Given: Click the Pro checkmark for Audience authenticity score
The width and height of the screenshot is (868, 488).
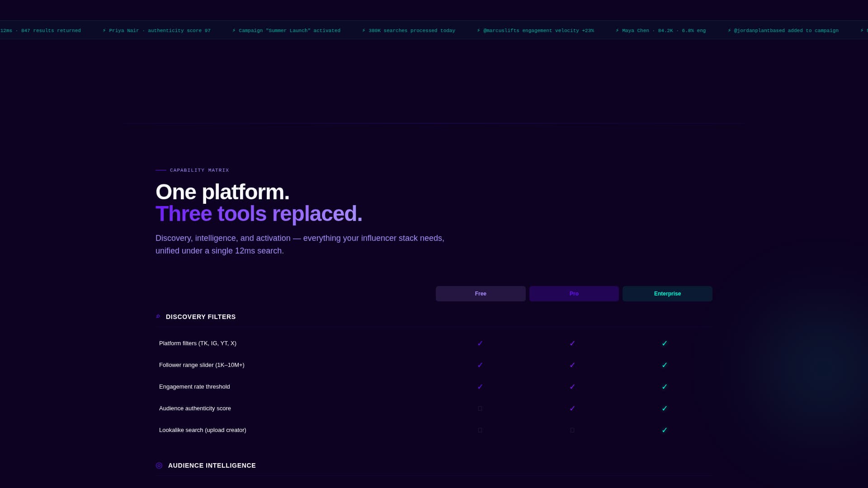Looking at the screenshot, I should [572, 408].
